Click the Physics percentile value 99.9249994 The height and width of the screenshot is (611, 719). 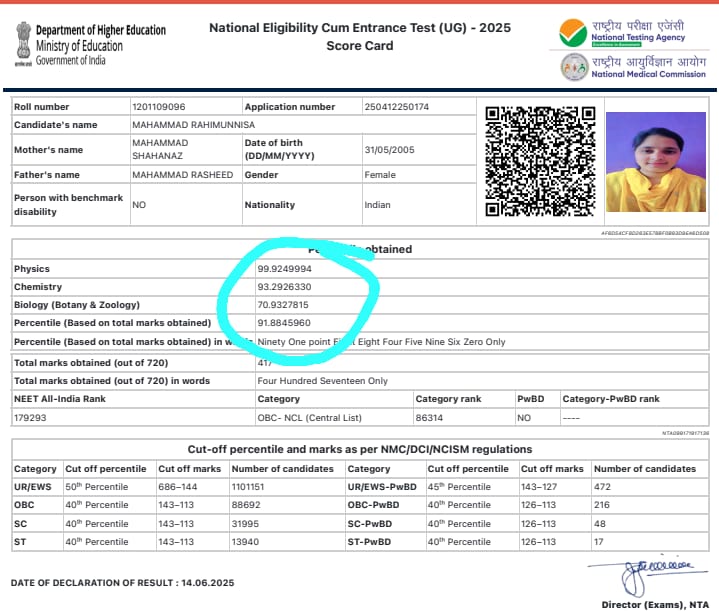coord(284,269)
